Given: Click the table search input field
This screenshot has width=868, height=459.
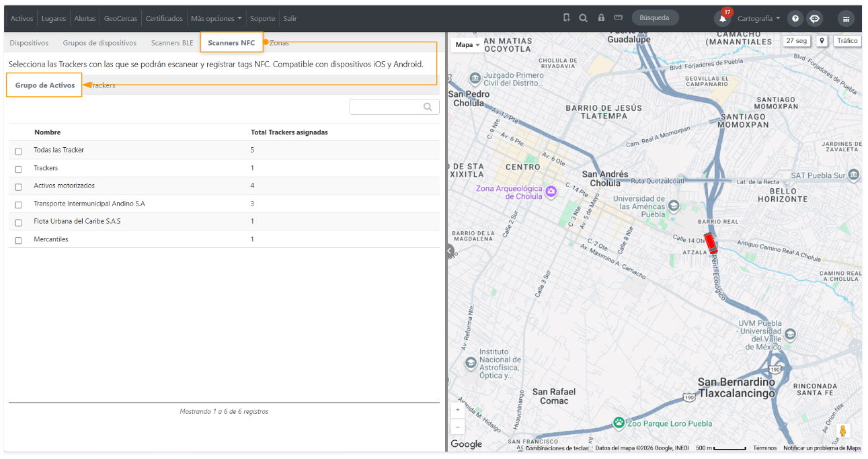Looking at the screenshot, I should tap(394, 107).
